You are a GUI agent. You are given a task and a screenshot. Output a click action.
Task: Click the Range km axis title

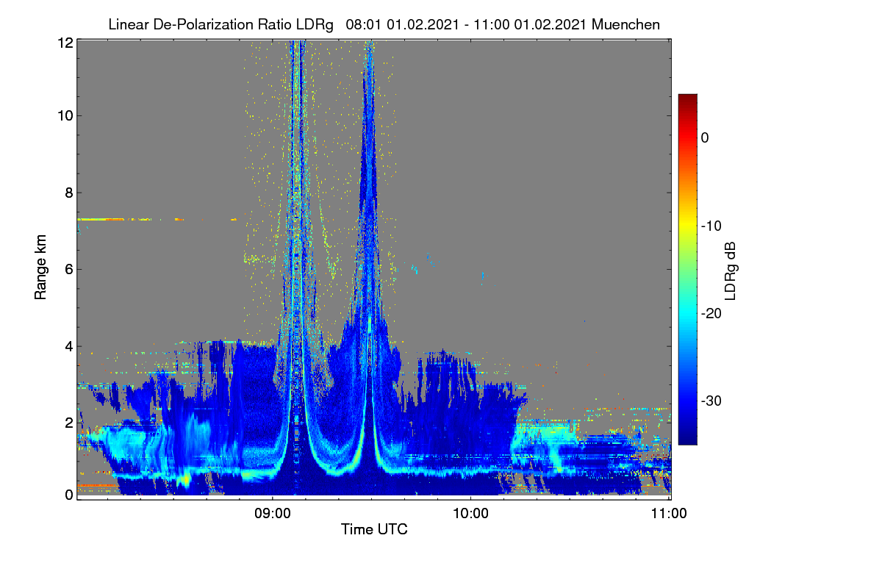click(41, 266)
